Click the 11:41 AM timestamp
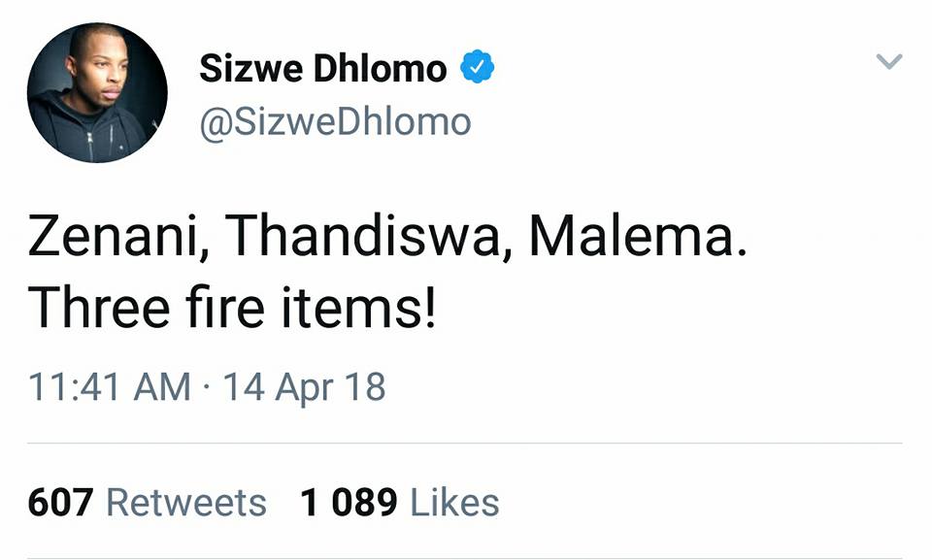The image size is (932, 560). coord(110,387)
